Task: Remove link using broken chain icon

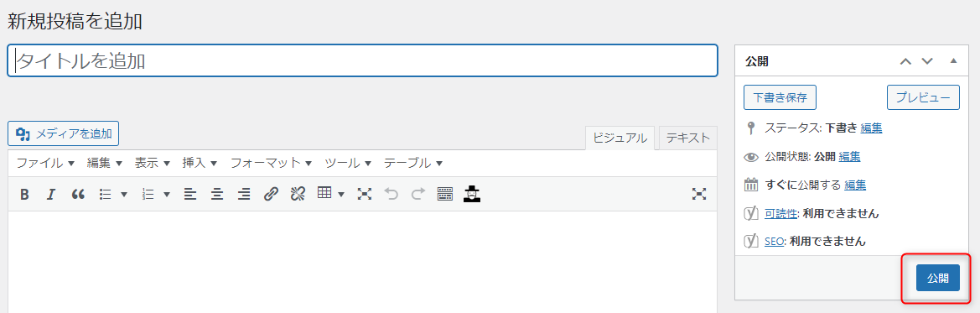Action: [298, 195]
